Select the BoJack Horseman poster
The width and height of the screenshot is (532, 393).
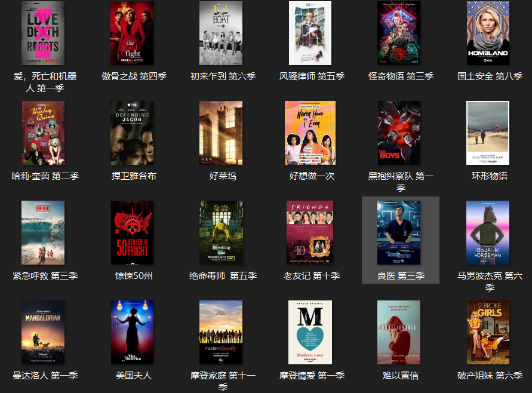[488, 232]
